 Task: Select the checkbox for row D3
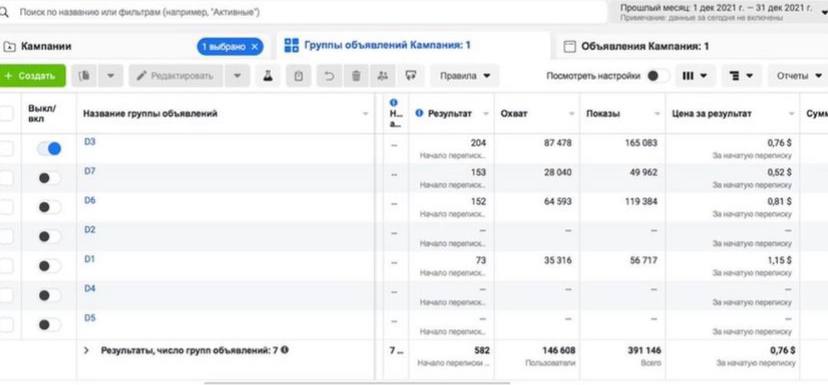pos(5,149)
